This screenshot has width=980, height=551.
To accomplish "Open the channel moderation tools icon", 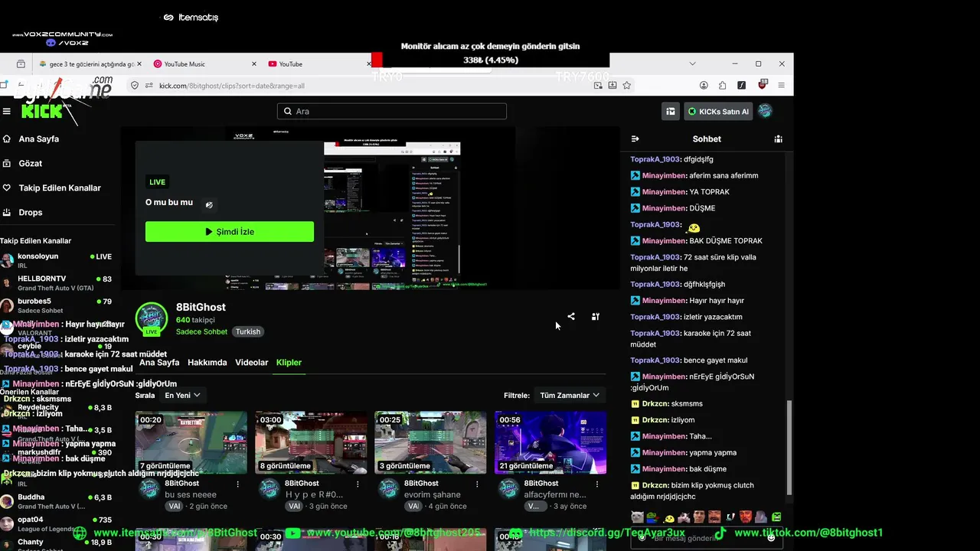I will (596, 316).
